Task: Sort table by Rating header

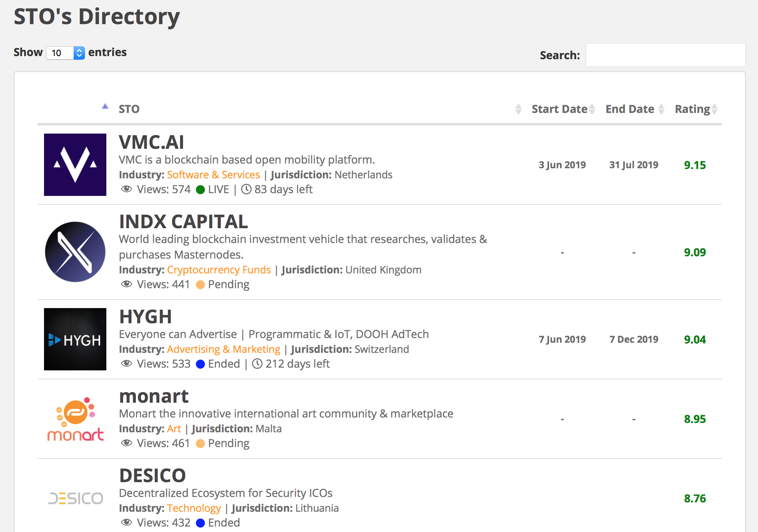Action: [x=693, y=109]
